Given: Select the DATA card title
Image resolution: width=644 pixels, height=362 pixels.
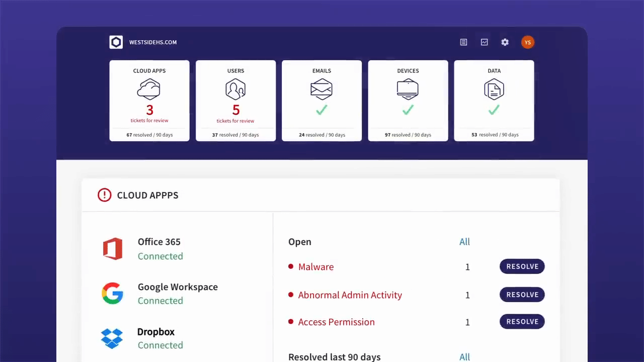Looking at the screenshot, I should tap(494, 71).
